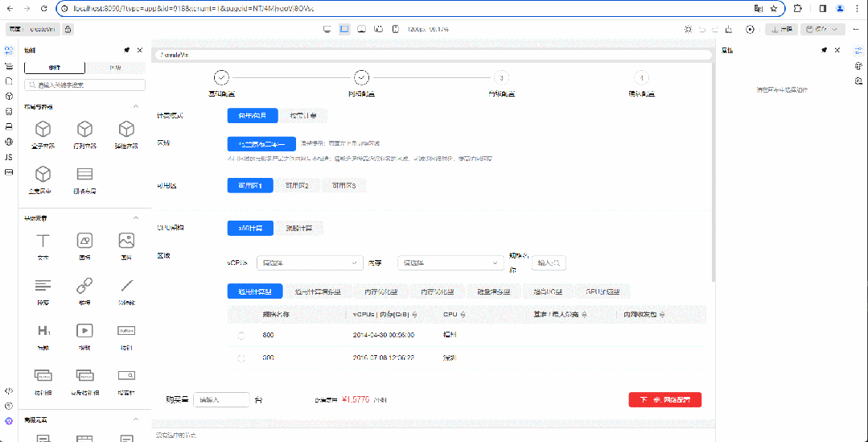Select the video player component icon
This screenshot has width=868, height=442.
84,330
